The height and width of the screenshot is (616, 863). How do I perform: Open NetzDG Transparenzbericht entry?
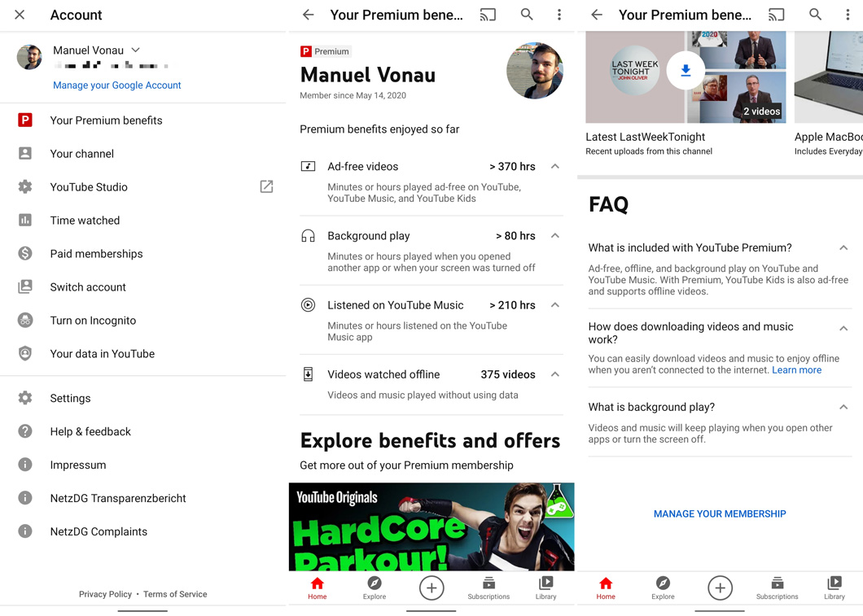pos(142,498)
